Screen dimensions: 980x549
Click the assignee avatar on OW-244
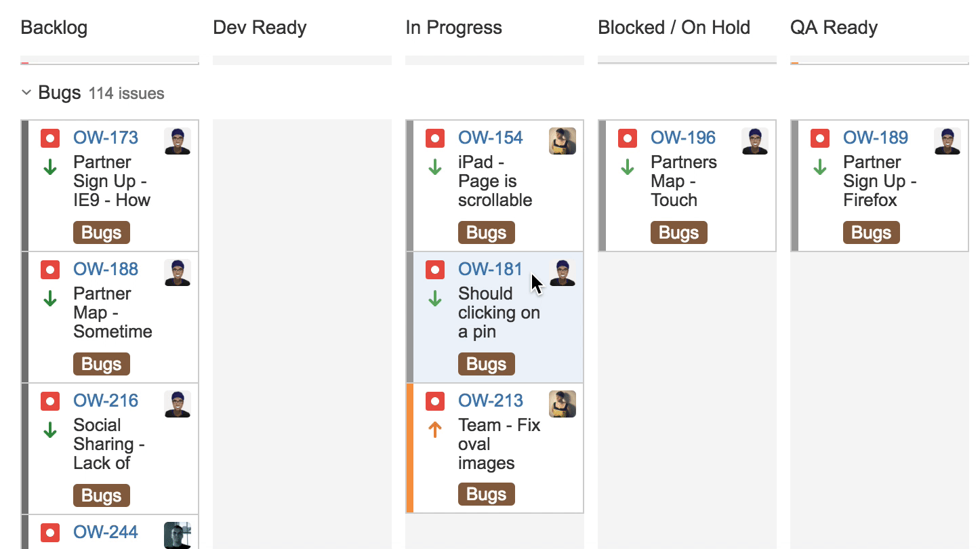(x=178, y=535)
